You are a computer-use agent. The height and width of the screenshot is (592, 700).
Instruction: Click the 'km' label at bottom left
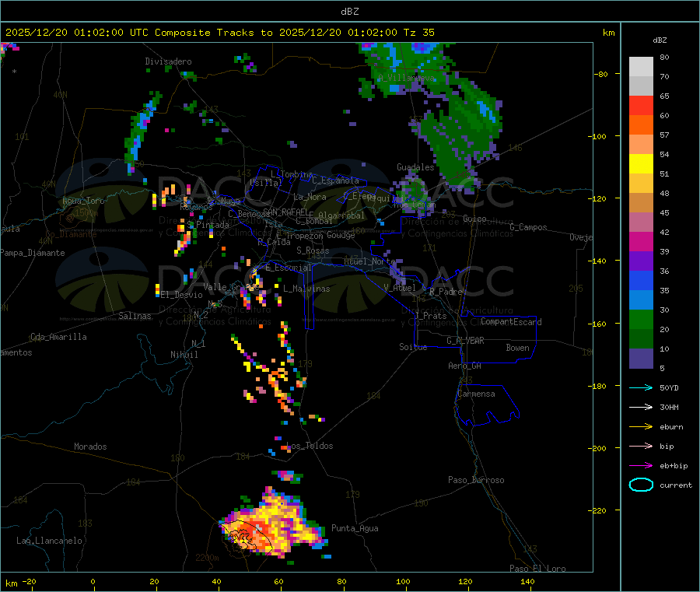pyautogui.click(x=11, y=583)
